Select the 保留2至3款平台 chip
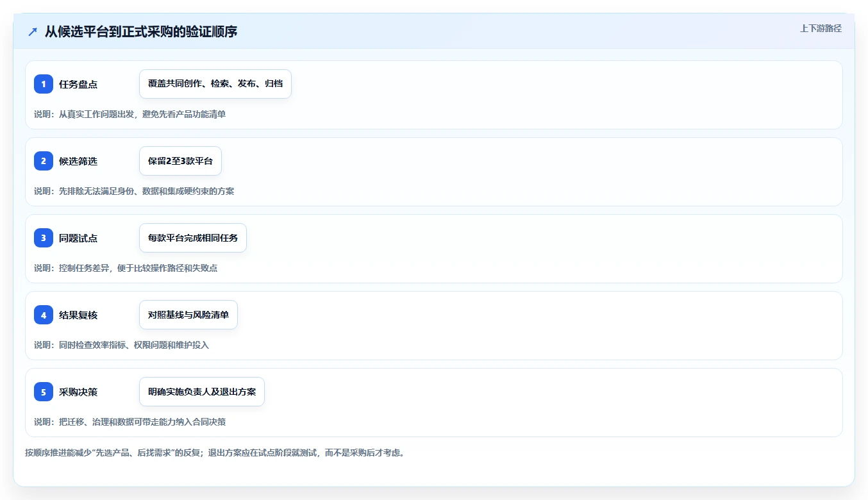The image size is (868, 500). (180, 161)
